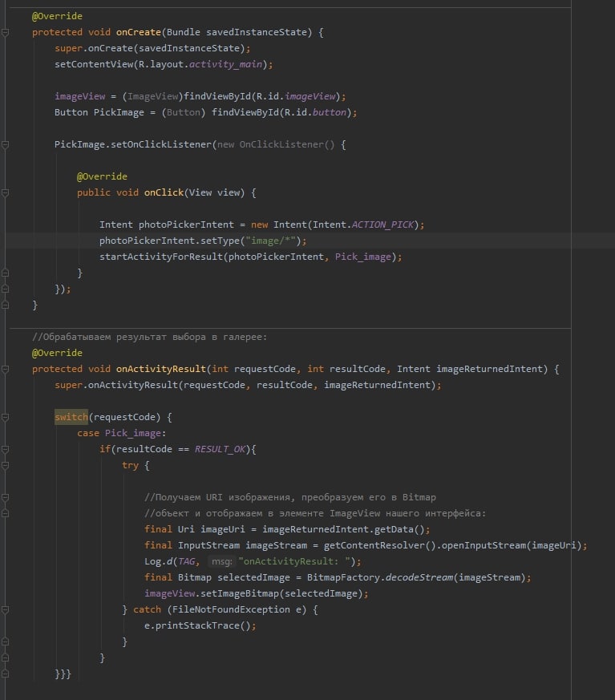Collapse the try block fold marker
615x700 pixels.
coord(6,466)
